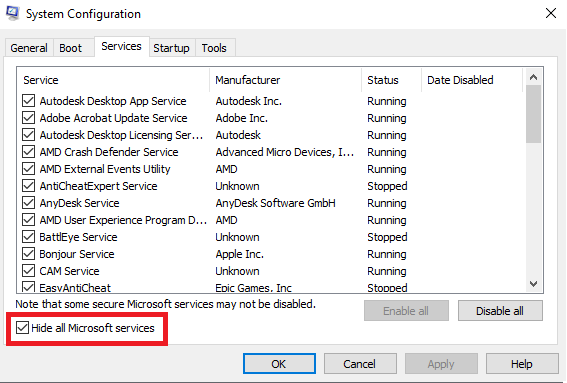This screenshot has width=567, height=383.
Task: Uncheck Autodesk Desktop App Service
Action: 29,101
